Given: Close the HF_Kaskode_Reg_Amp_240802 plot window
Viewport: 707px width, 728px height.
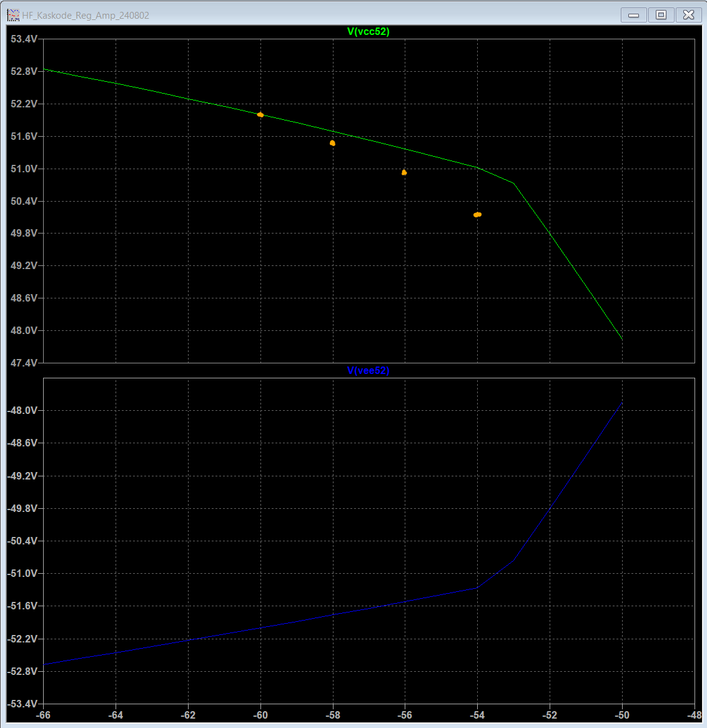Looking at the screenshot, I should (688, 15).
